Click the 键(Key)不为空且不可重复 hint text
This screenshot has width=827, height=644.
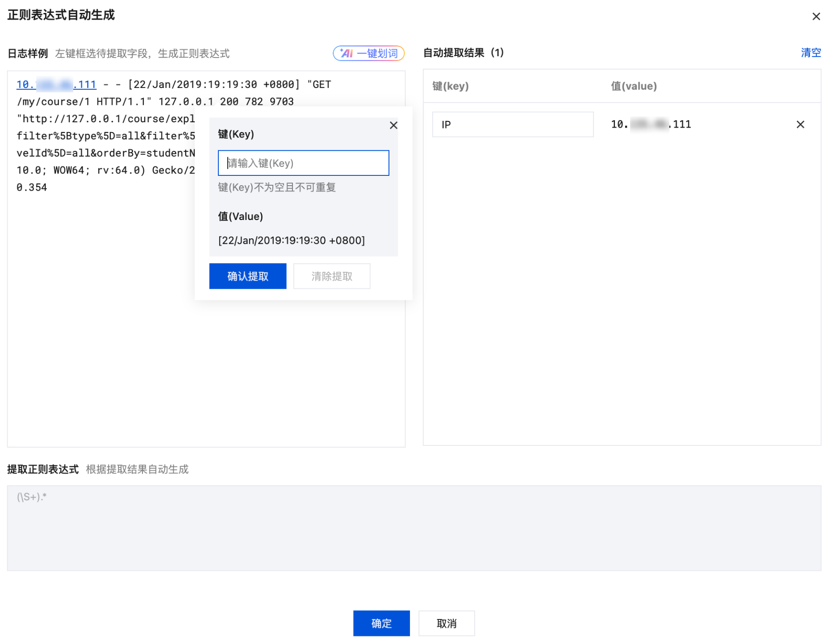coord(277,187)
